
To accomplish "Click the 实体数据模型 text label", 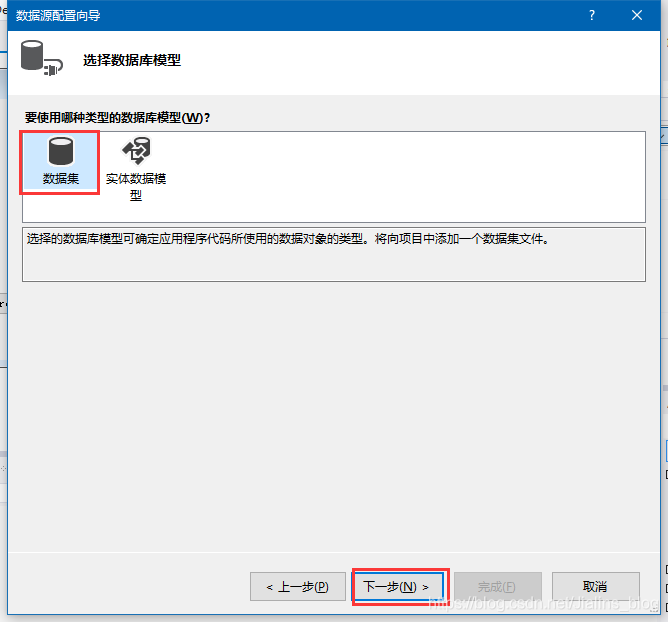I will click(136, 187).
